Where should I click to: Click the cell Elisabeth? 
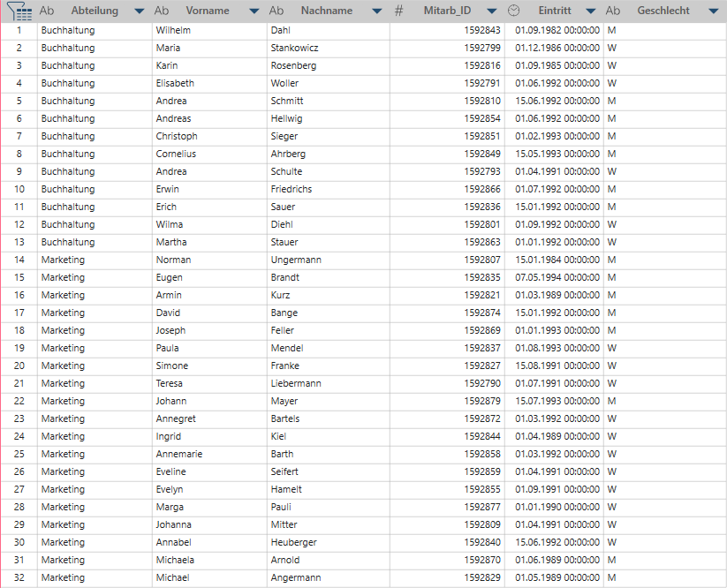tap(209, 83)
